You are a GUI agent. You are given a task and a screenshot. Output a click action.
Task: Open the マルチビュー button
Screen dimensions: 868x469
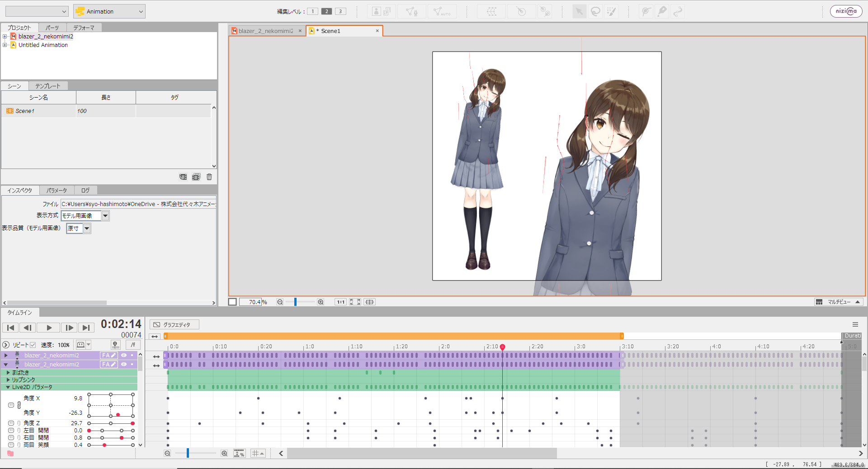pyautogui.click(x=839, y=302)
